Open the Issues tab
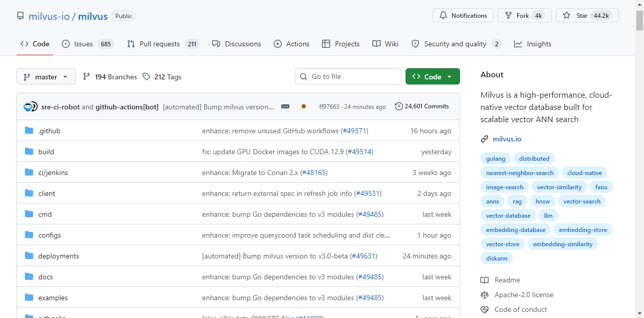Image resolution: width=644 pixels, height=318 pixels. point(88,44)
